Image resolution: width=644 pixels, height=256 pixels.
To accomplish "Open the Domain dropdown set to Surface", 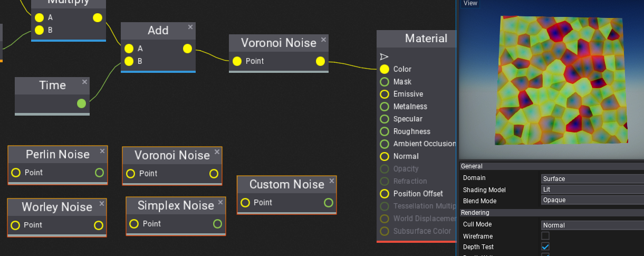I will (592, 178).
